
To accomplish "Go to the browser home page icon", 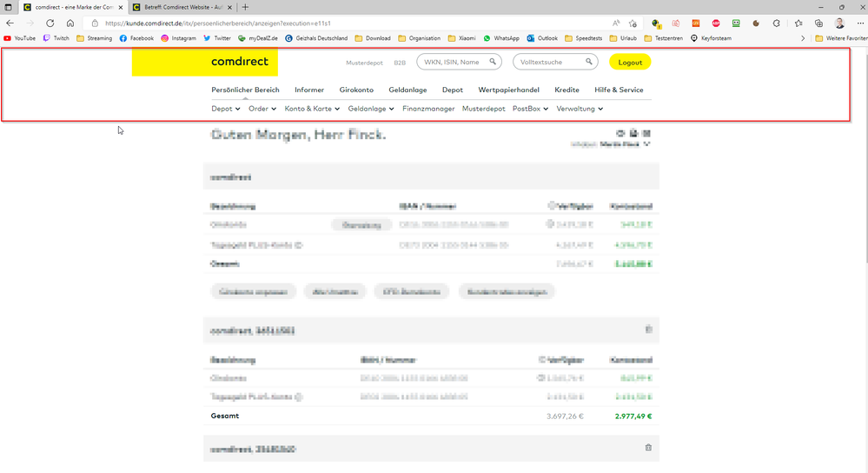I will click(70, 23).
